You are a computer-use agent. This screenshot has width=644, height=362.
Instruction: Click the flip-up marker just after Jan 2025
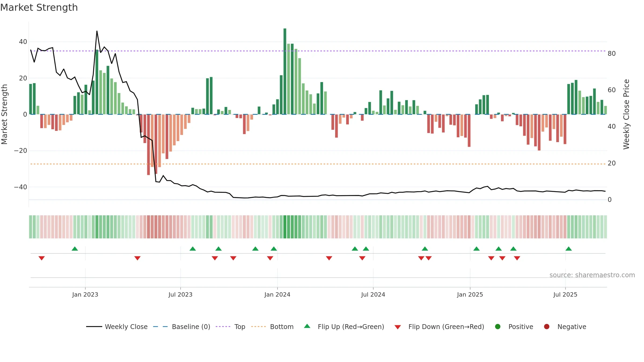click(x=477, y=249)
